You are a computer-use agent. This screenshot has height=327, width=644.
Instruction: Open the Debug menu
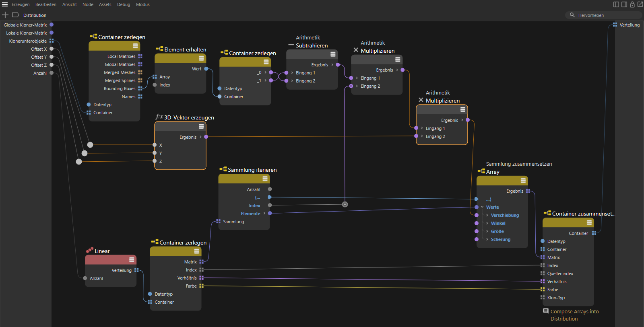coord(124,4)
